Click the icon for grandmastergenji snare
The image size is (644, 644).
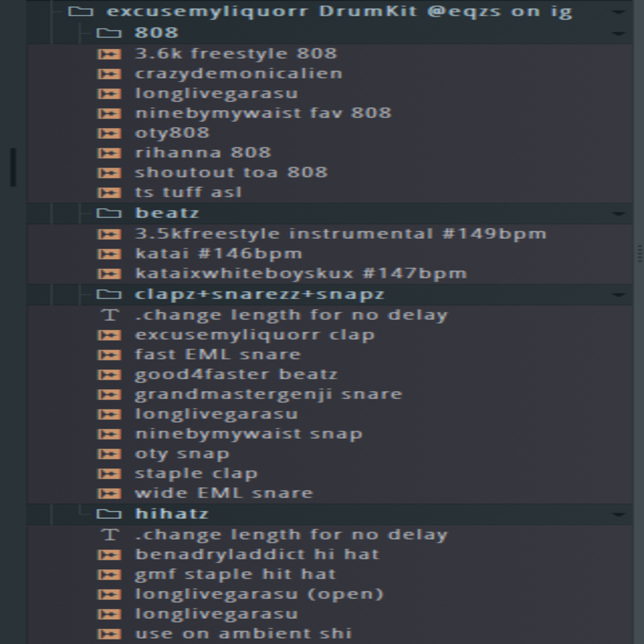[109, 395]
